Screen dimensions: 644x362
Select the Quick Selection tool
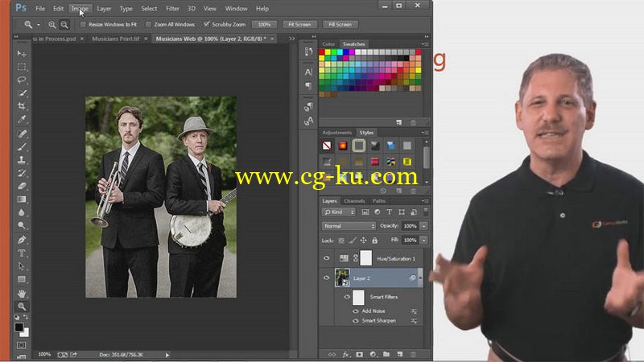pos(22,93)
